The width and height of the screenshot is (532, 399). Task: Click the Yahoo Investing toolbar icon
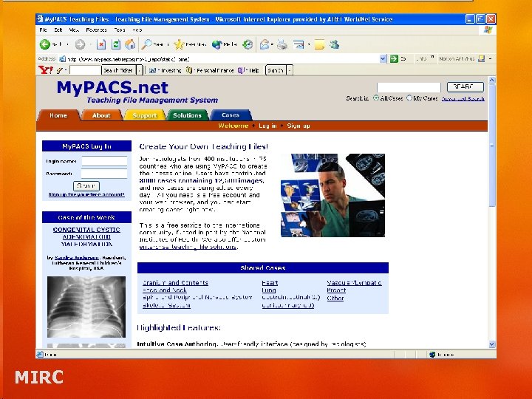coord(152,70)
